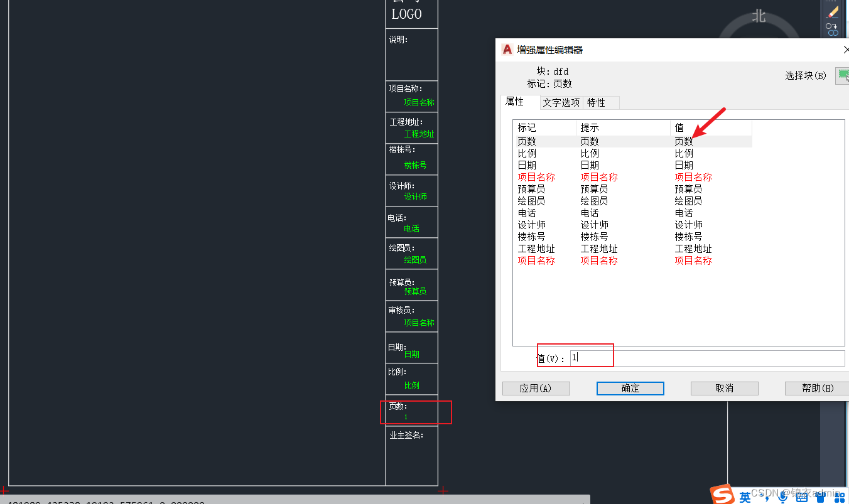Select the red 项目名称 row below 日期

632,177
